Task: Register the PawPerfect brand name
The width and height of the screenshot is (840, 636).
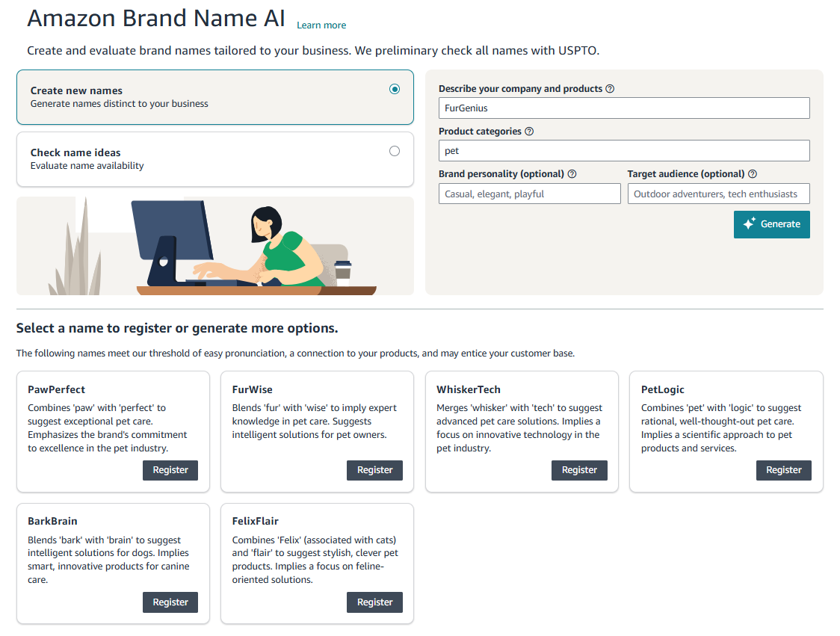Action: pos(170,470)
